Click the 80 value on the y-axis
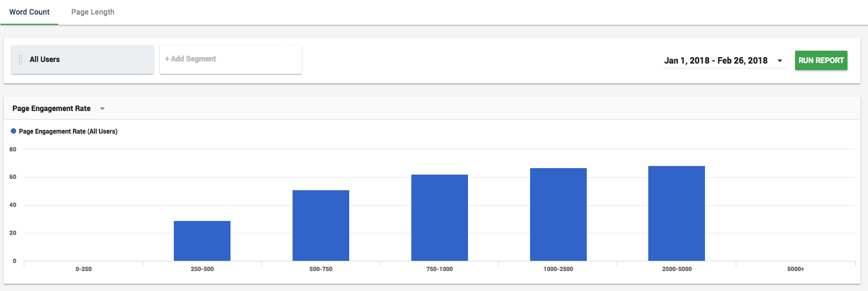This screenshot has width=868, height=291. [13, 149]
